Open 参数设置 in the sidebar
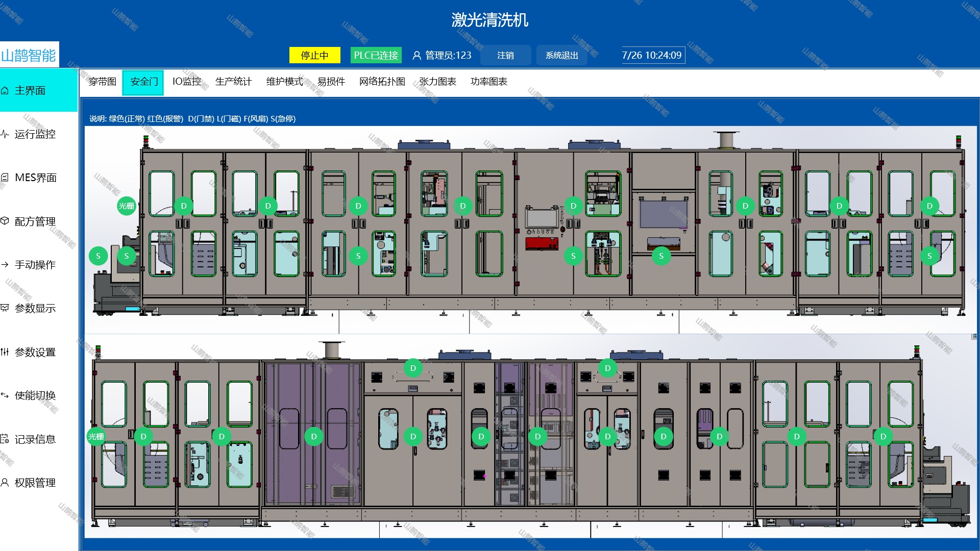 [35, 352]
